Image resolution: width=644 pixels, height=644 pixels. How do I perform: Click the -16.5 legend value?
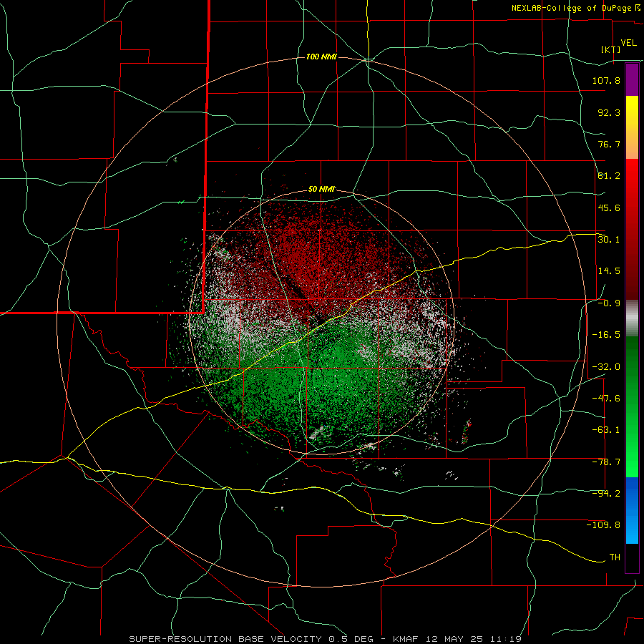pyautogui.click(x=606, y=335)
